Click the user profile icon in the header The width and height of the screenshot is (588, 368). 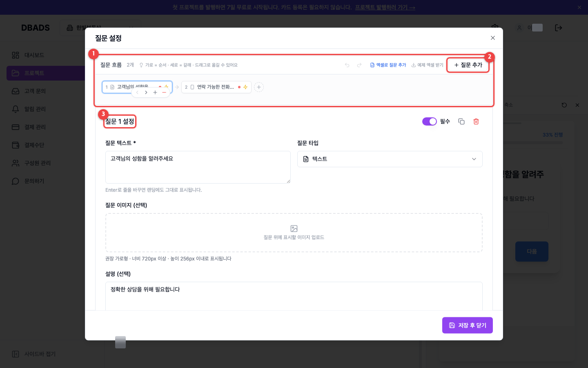point(519,28)
